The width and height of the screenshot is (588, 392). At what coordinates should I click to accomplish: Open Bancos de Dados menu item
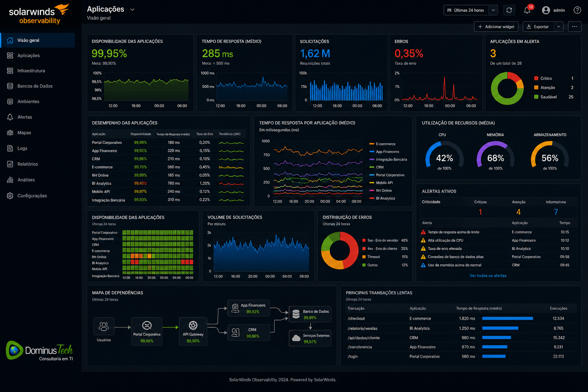click(x=35, y=86)
